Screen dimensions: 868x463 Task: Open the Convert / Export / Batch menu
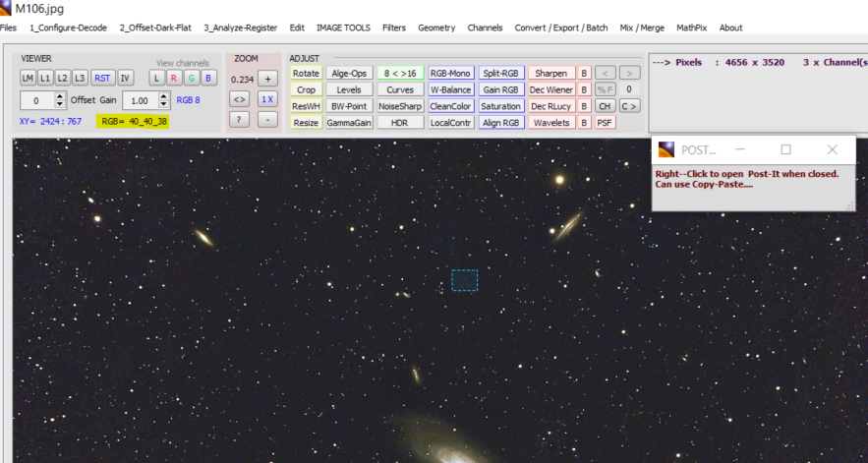pos(561,28)
